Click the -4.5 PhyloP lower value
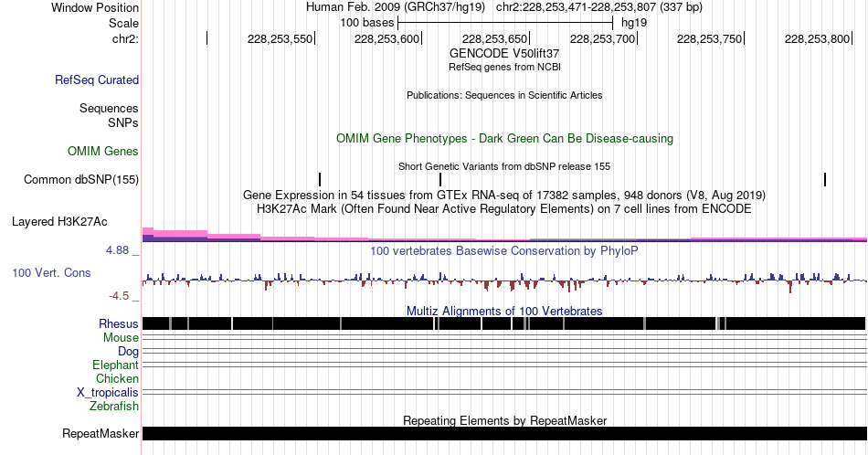Image resolution: width=868 pixels, height=455 pixels. (119, 296)
